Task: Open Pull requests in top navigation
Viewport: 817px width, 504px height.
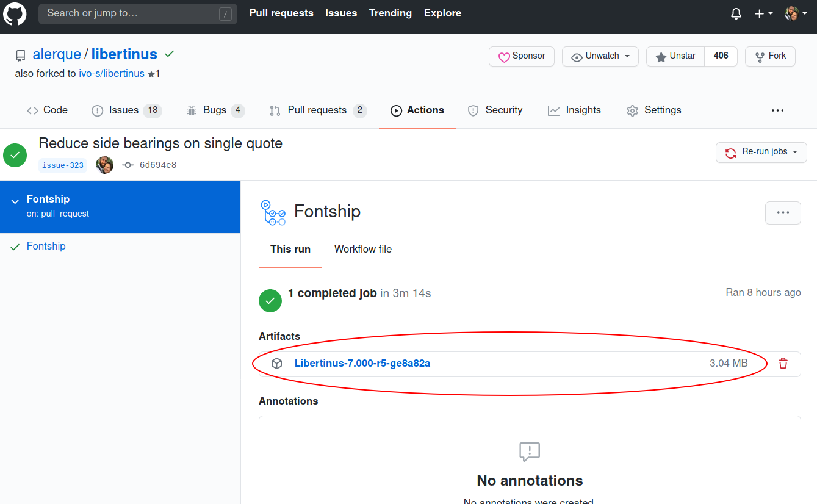Action: tap(281, 13)
